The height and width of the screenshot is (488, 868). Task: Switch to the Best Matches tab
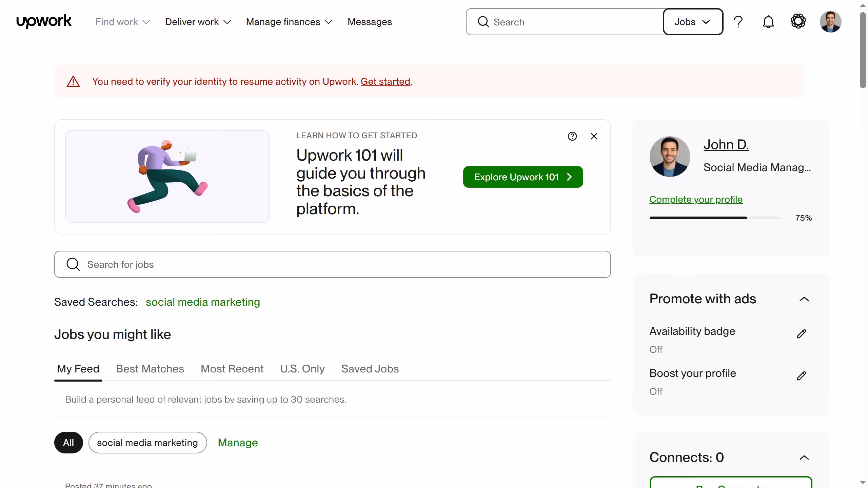coord(150,369)
